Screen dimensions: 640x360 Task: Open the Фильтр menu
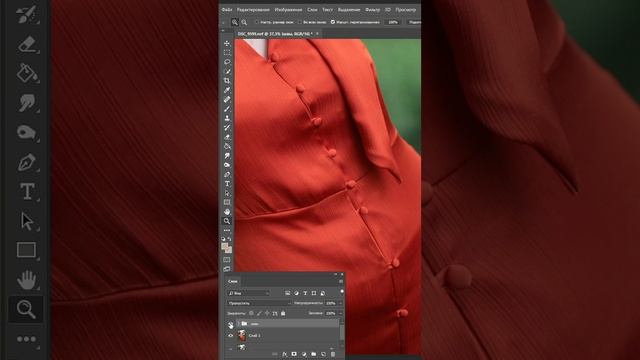[x=372, y=9]
